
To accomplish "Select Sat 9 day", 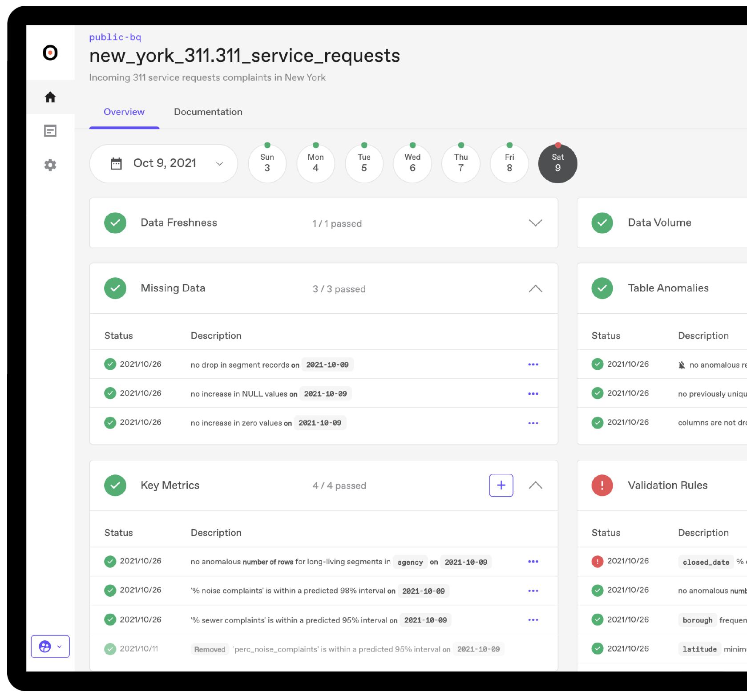I will pyautogui.click(x=558, y=163).
